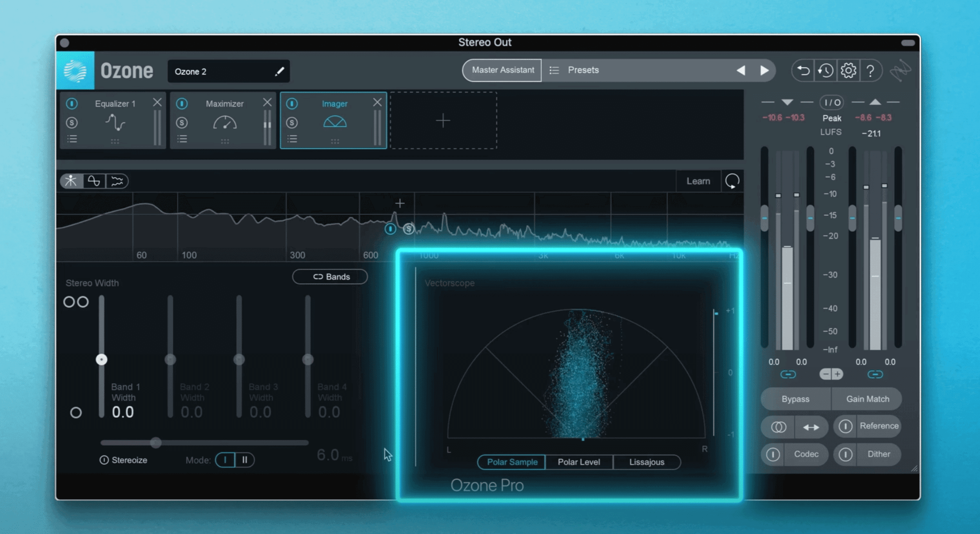Toggle Equalizer 1 module power
This screenshot has width=980, height=534.
tap(72, 104)
